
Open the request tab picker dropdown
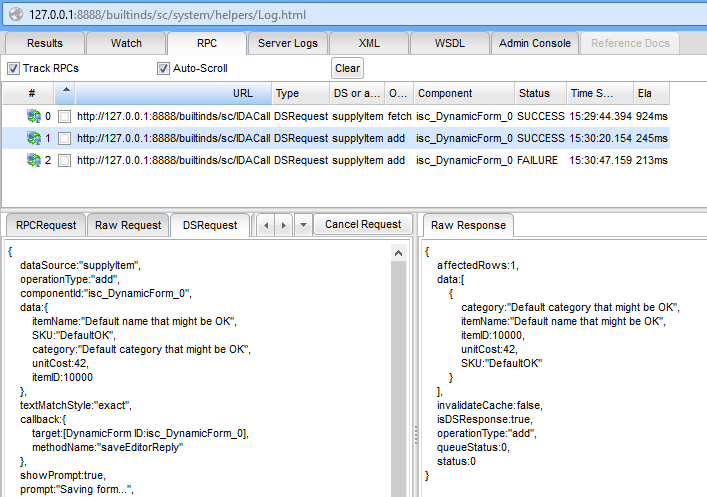pos(304,226)
